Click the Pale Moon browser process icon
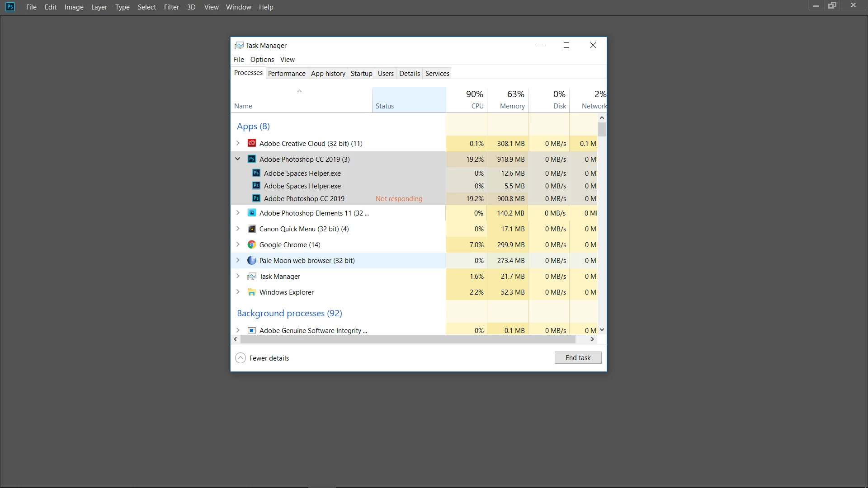The height and width of the screenshot is (488, 868). (252, 260)
